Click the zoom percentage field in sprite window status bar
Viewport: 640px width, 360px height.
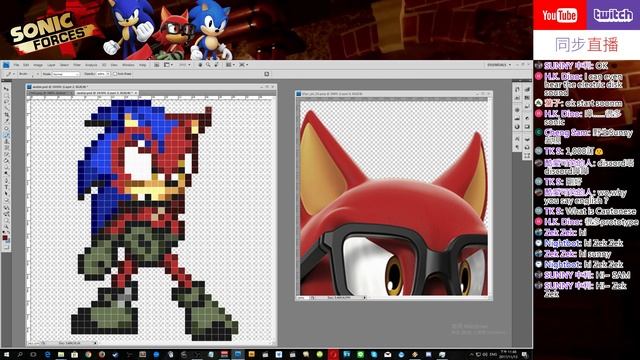[x=34, y=343]
